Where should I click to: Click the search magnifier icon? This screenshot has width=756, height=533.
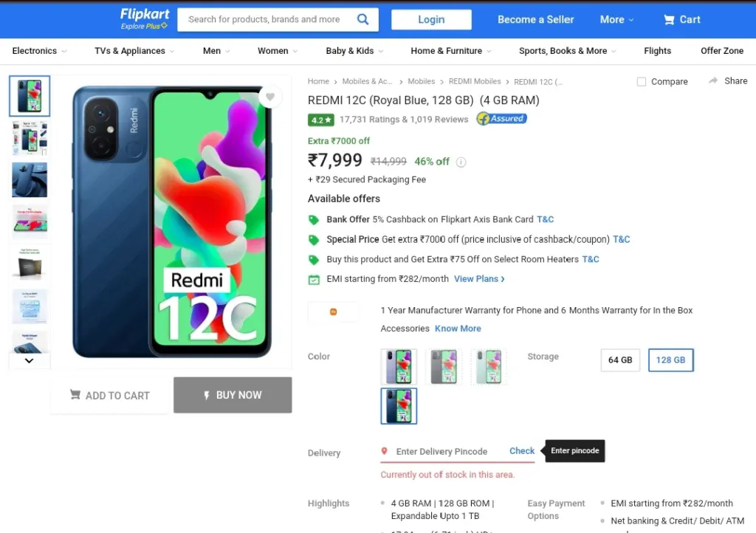pos(362,19)
